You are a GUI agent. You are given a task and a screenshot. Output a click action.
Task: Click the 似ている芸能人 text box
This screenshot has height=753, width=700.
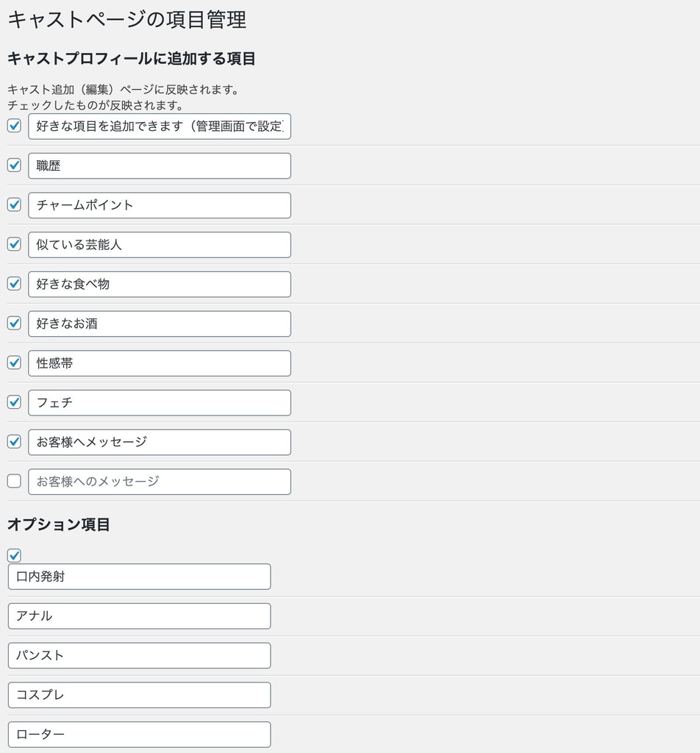(159, 245)
